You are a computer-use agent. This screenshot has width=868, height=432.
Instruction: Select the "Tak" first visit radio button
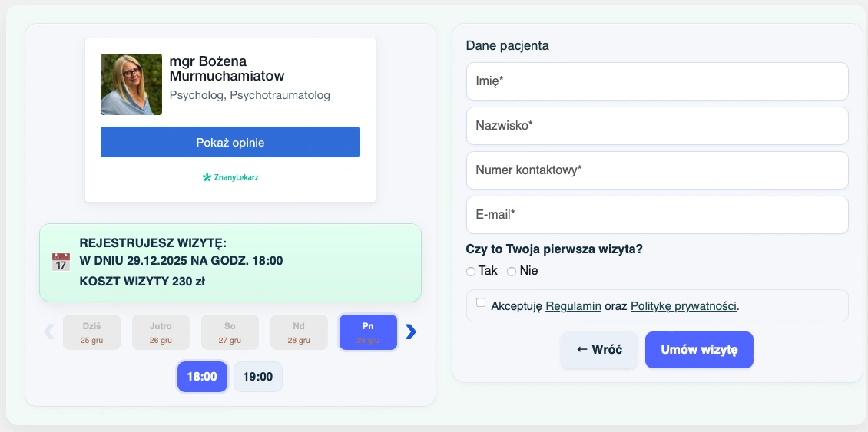471,272
